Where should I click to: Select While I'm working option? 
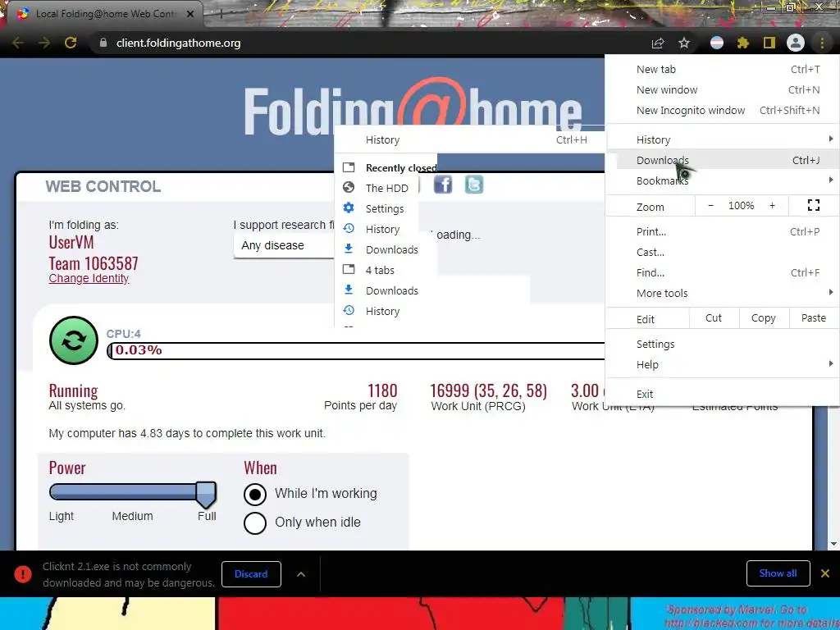point(255,494)
